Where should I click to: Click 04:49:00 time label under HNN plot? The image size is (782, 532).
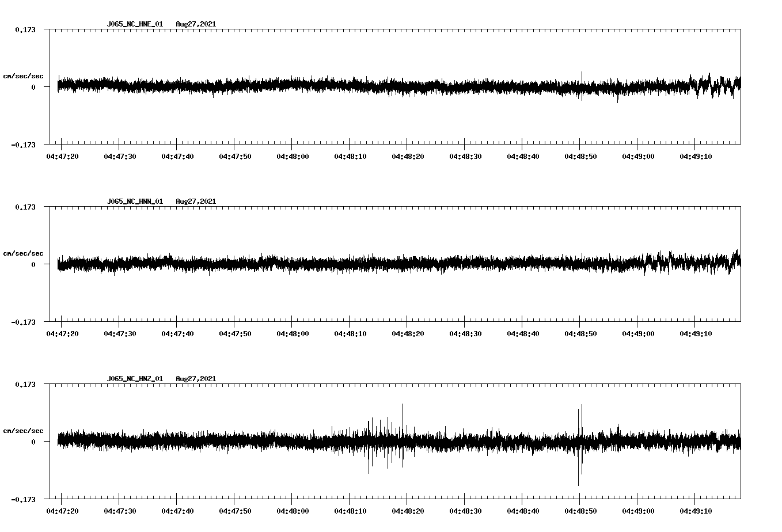click(638, 333)
